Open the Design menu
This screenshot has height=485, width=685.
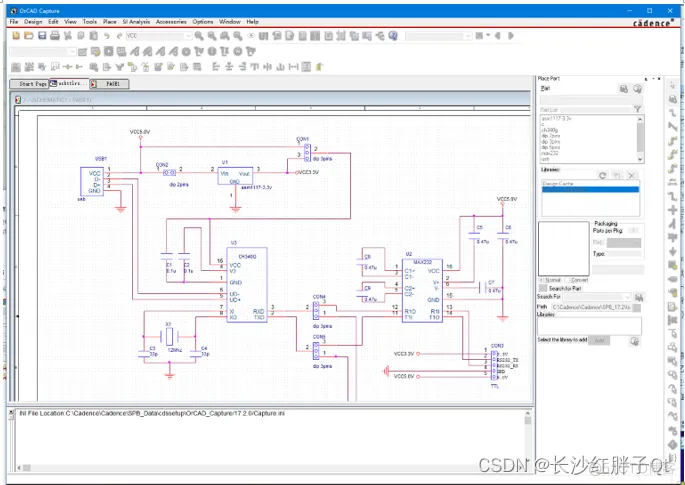point(33,21)
